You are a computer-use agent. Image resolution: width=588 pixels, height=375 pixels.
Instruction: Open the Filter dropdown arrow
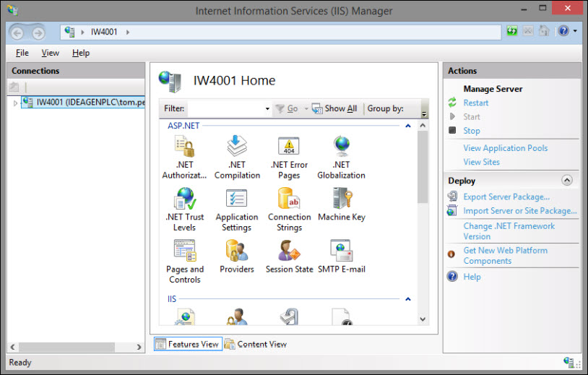click(x=267, y=109)
